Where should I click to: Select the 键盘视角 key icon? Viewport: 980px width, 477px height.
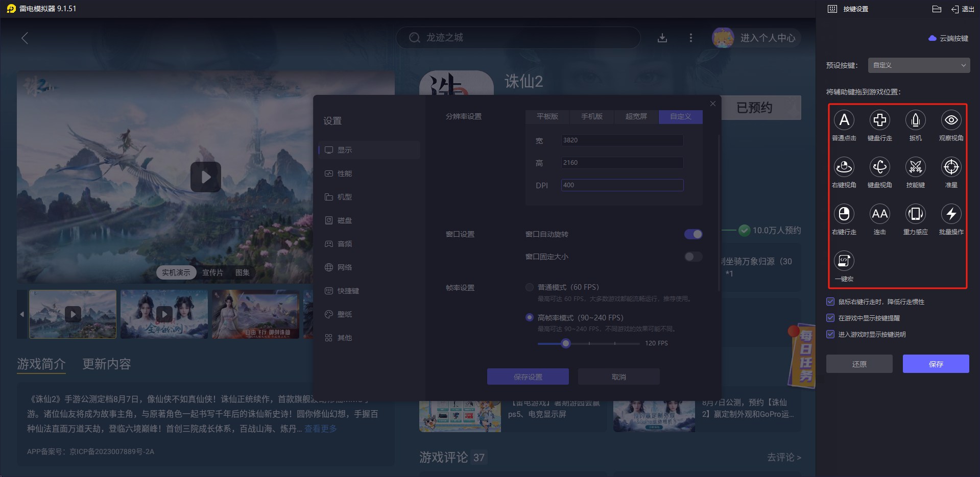click(879, 167)
